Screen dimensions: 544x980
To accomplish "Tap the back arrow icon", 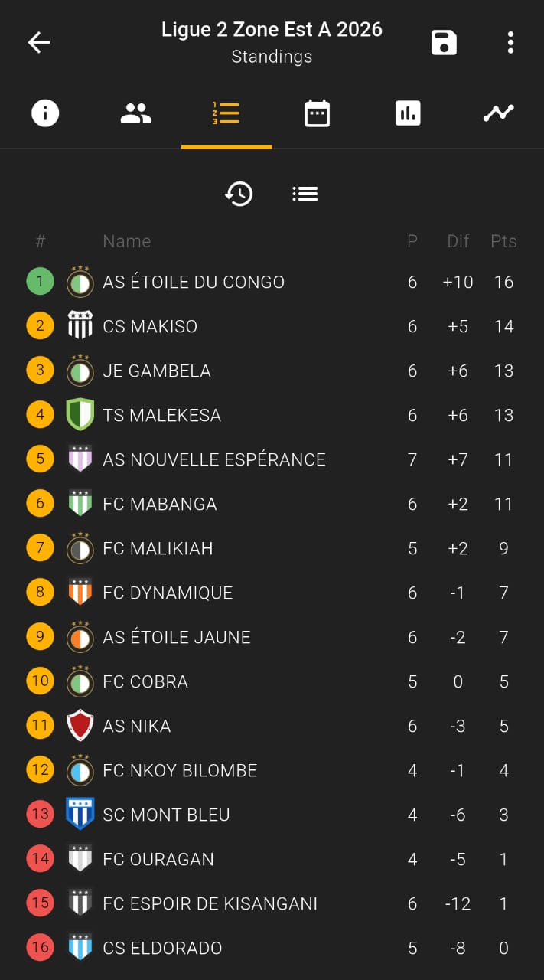I will coord(38,42).
